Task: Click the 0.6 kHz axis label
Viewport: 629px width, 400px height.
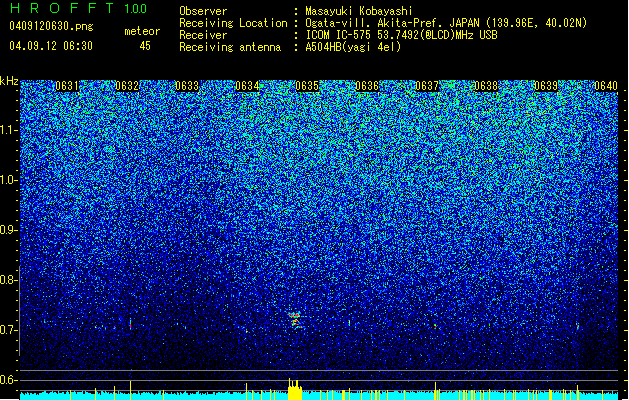Action: pyautogui.click(x=9, y=380)
